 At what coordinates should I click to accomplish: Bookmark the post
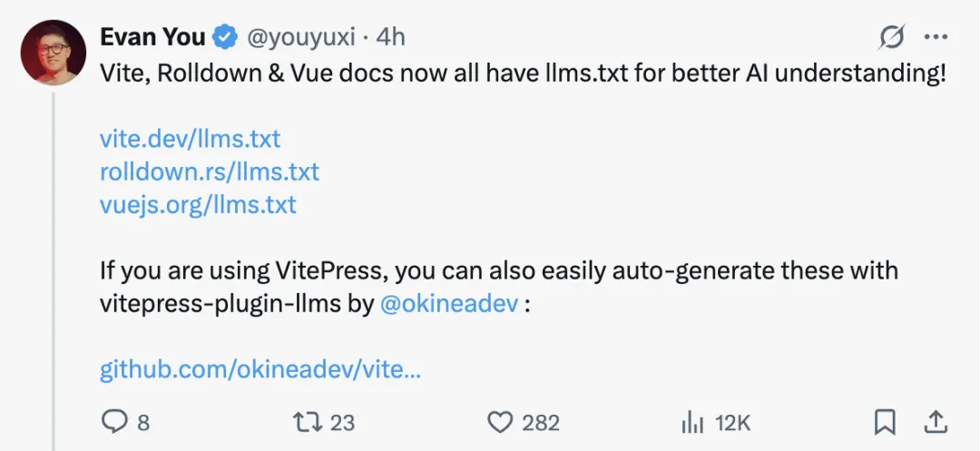(885, 423)
